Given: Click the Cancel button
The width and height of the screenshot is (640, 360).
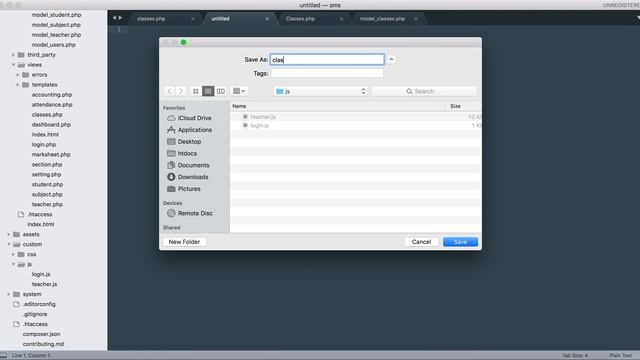Looking at the screenshot, I should (x=421, y=242).
